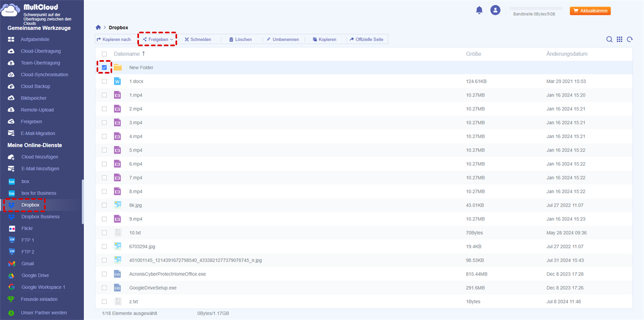
Task: Check the z.txt checkbox
Action: [104, 302]
